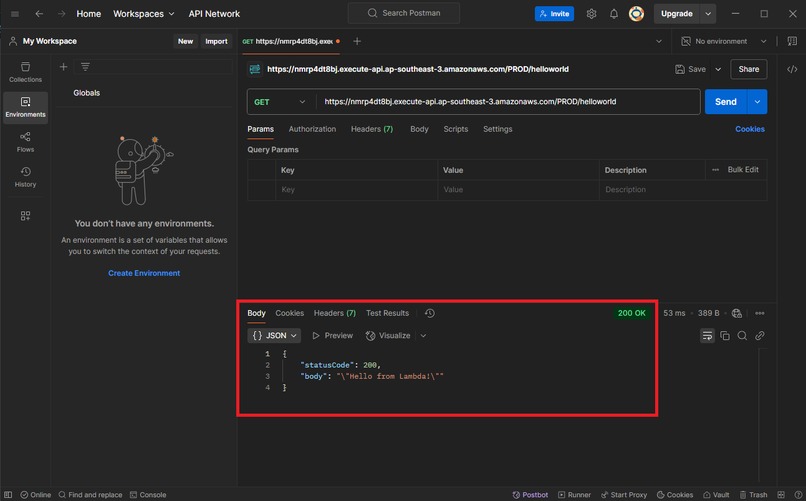The image size is (806, 501).
Task: Click the Invite button
Action: point(554,14)
